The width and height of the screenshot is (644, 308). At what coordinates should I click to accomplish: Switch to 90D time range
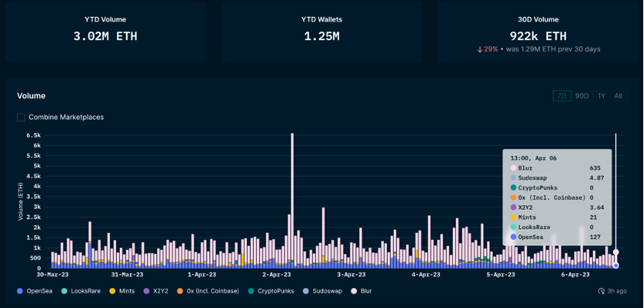581,96
